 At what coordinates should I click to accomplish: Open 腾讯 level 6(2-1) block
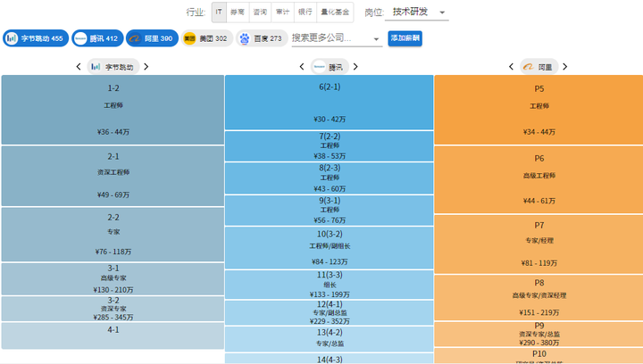[x=330, y=103]
